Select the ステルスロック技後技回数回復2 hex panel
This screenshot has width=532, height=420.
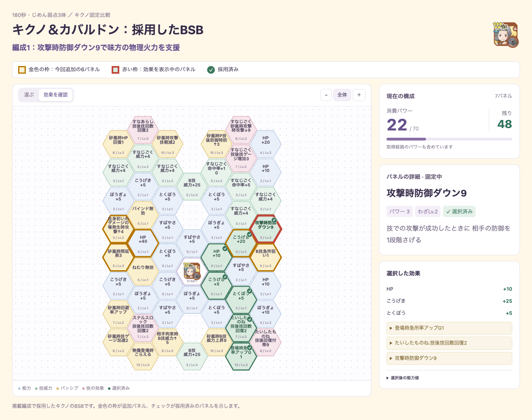point(143,328)
